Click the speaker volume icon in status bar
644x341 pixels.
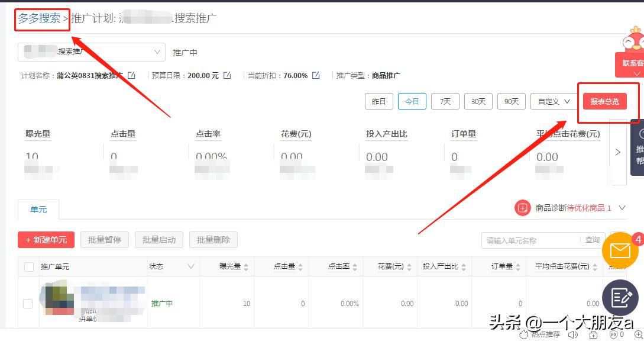click(572, 334)
